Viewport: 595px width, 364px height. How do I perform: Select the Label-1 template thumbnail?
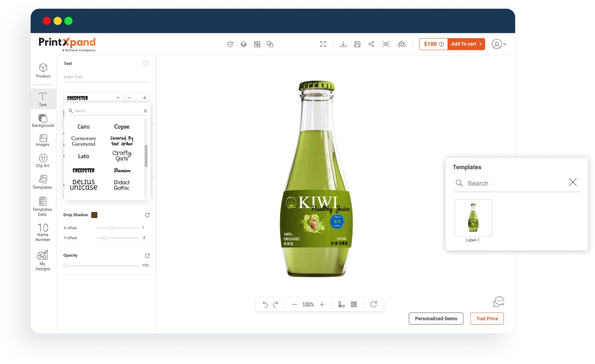tap(473, 218)
